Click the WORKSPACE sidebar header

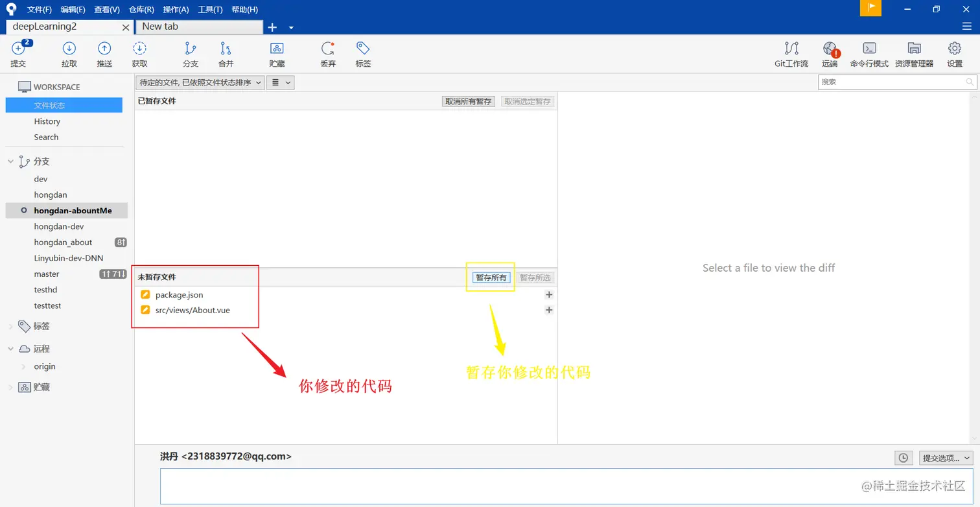click(57, 87)
